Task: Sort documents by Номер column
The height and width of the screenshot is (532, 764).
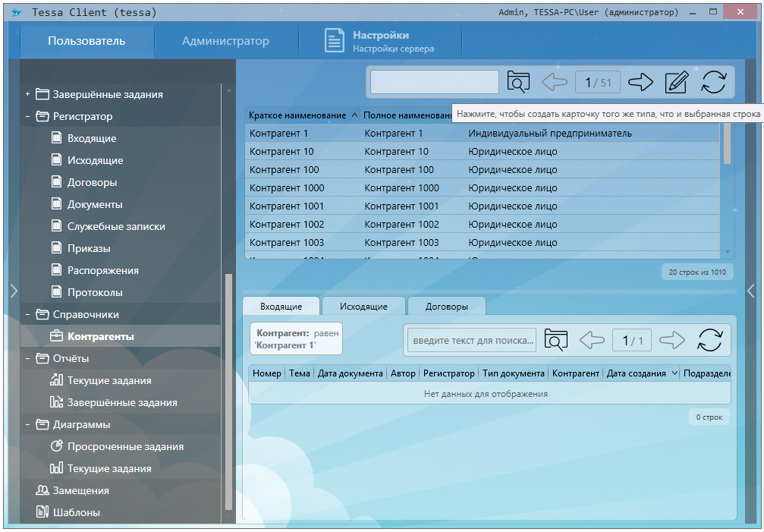Action: tap(267, 373)
